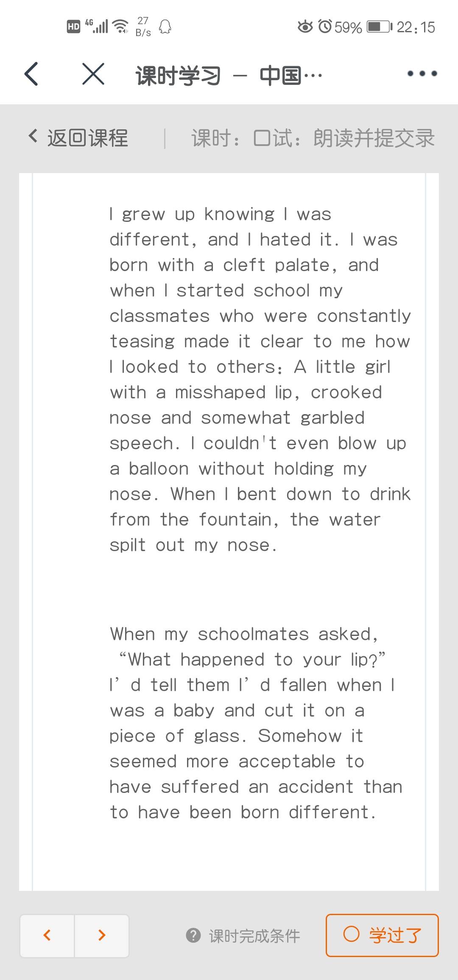458x980 pixels.
Task: Tap the question mark help icon
Action: click(193, 935)
